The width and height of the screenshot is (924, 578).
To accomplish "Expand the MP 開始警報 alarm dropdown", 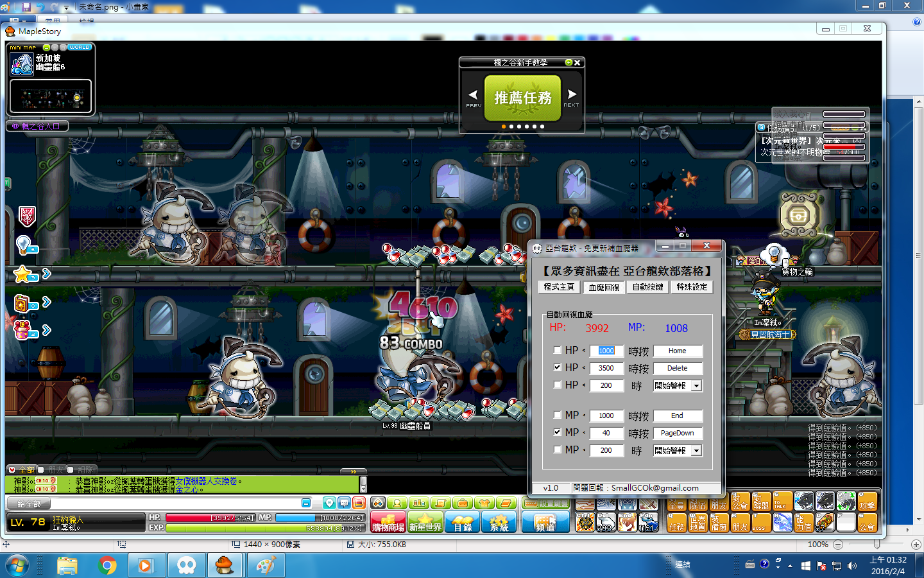I will tap(697, 451).
